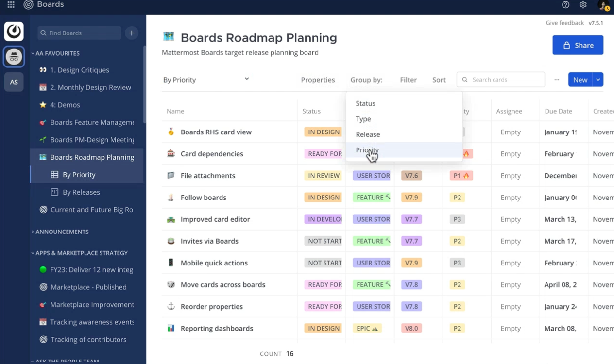Click the Boards Roadmap Planning map icon
Image resolution: width=614 pixels, height=364 pixels.
click(x=169, y=37)
